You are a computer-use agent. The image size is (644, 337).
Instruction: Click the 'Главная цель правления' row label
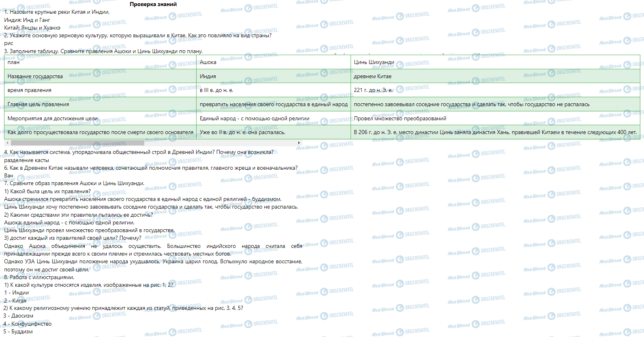tap(39, 105)
